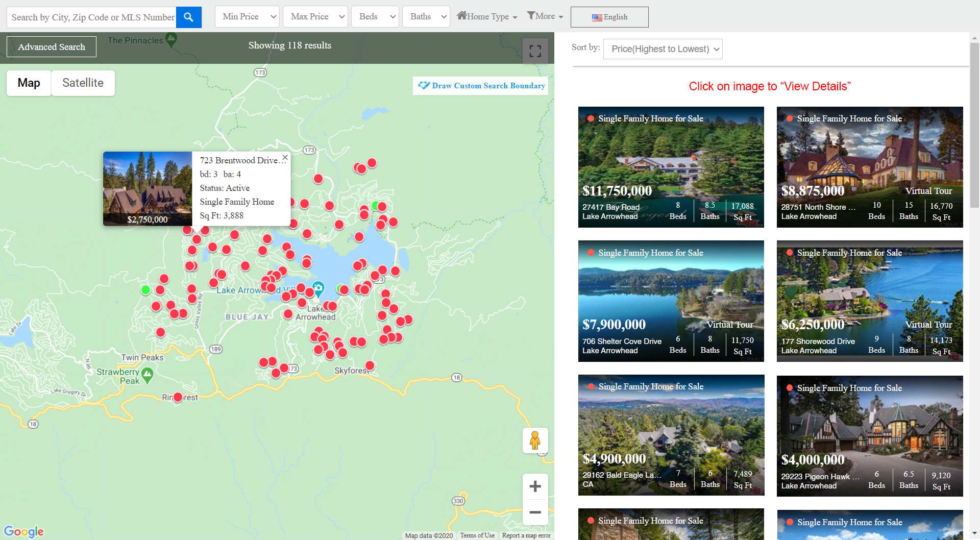Click The Pinnacles map marker icon
This screenshot has height=540, width=980.
[x=171, y=39]
